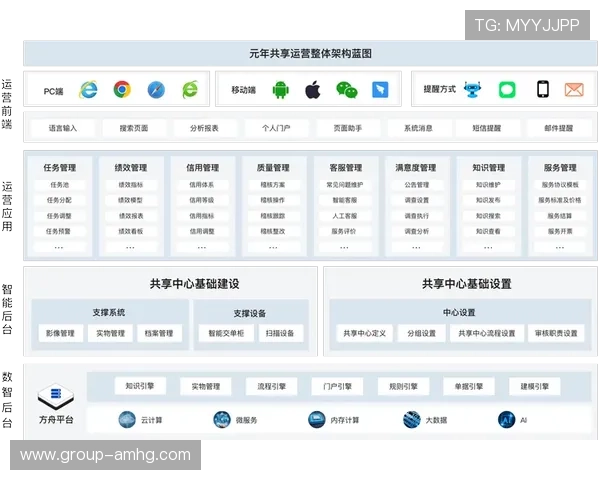Click the 方舟平台 cube logo

56,397
